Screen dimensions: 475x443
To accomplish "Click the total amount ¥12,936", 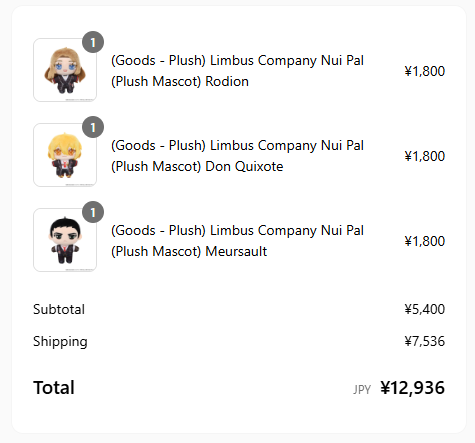I will click(x=413, y=388).
